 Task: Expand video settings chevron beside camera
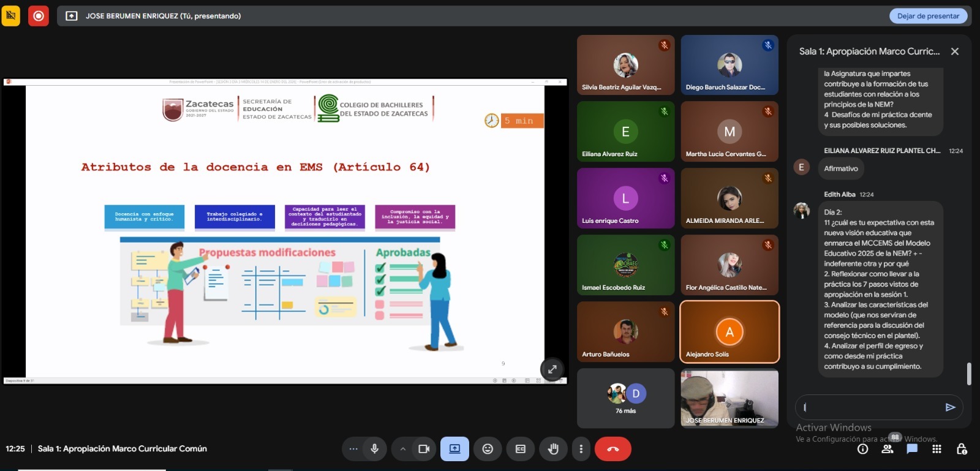point(403,449)
